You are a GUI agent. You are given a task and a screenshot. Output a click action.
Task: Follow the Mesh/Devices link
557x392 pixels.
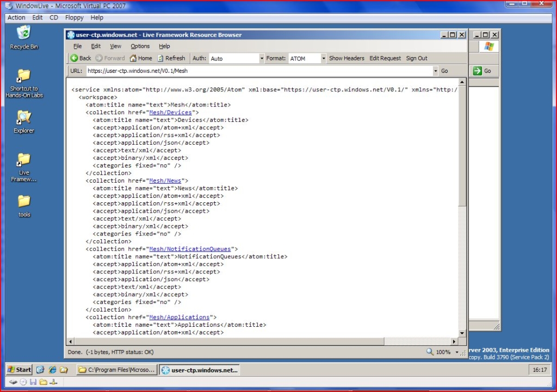[170, 113]
